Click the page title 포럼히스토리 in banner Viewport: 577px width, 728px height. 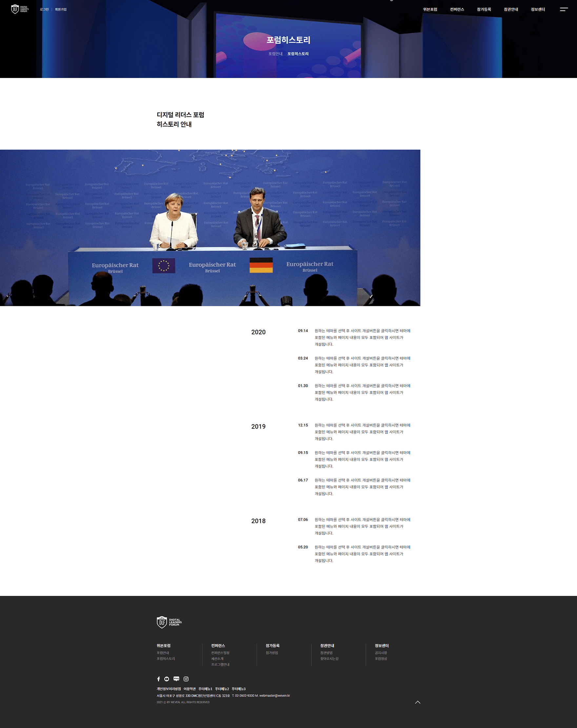(x=288, y=40)
